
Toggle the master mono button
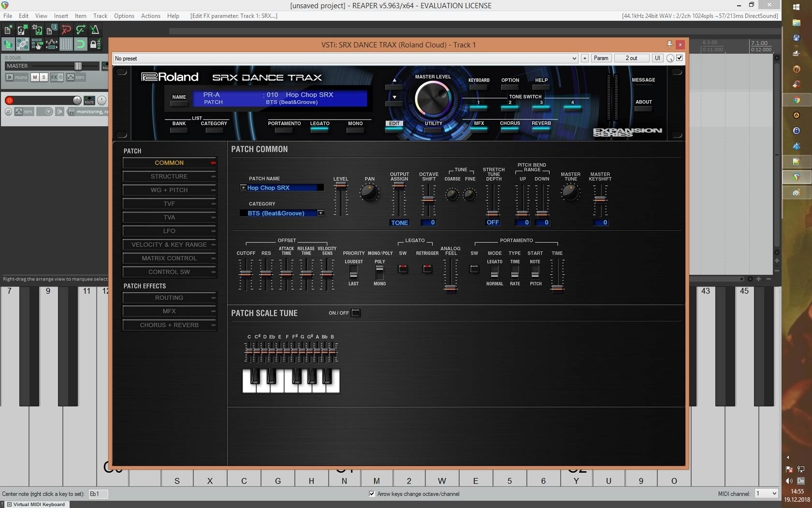(x=17, y=77)
